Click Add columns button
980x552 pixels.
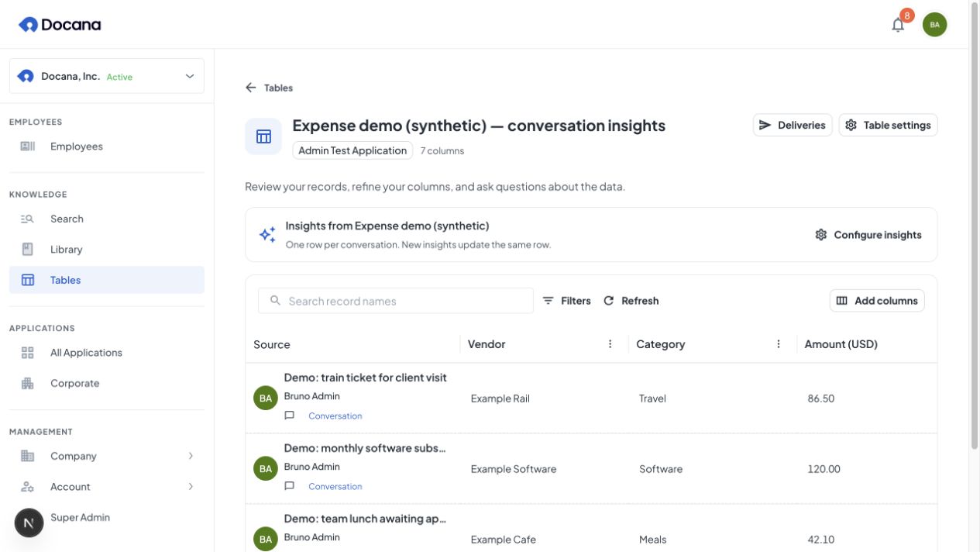coord(877,301)
